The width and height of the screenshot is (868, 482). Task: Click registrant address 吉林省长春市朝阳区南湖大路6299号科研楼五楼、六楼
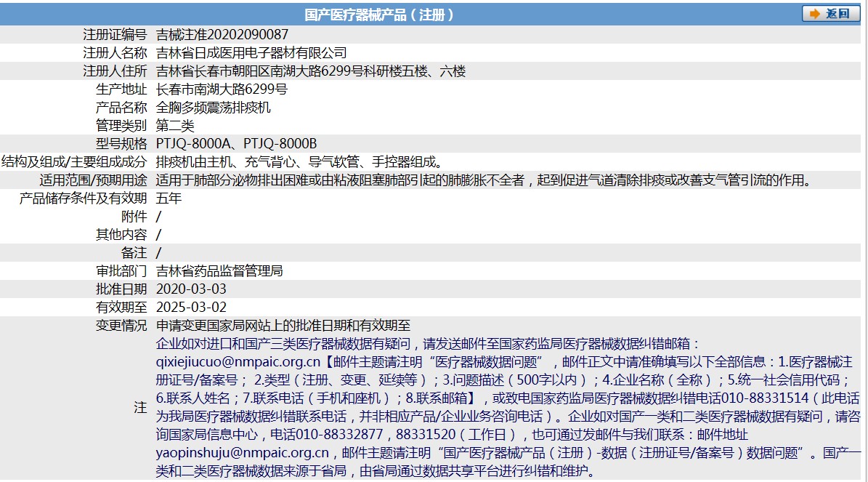tap(311, 71)
